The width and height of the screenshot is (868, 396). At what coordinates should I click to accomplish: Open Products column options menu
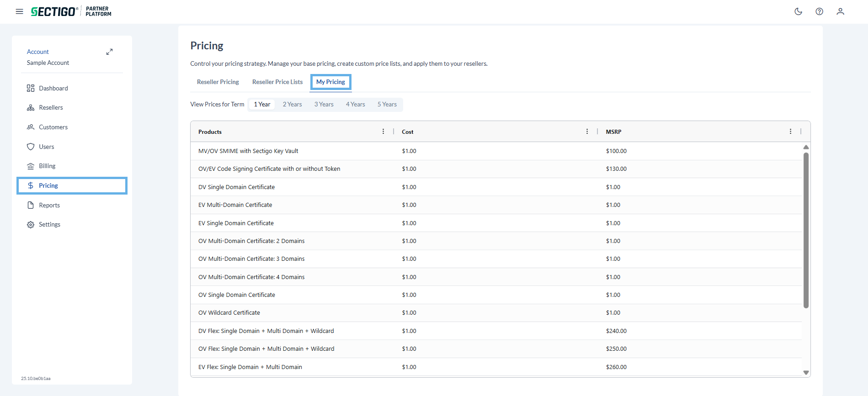click(x=383, y=132)
